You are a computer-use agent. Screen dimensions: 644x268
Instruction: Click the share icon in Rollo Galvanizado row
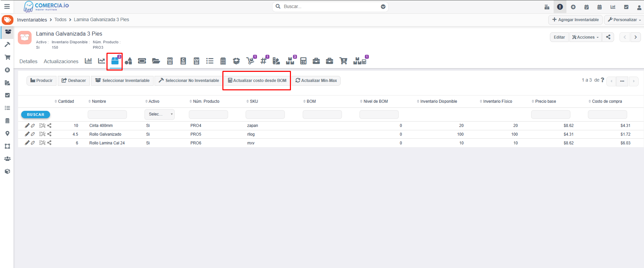point(49,134)
